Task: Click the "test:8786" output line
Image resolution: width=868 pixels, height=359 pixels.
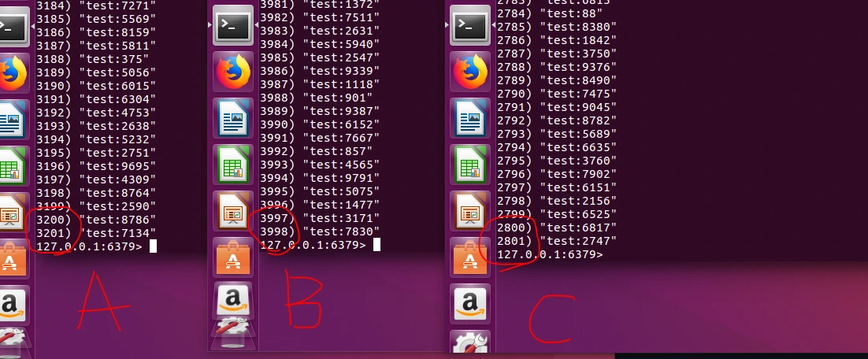Action: pos(96,220)
